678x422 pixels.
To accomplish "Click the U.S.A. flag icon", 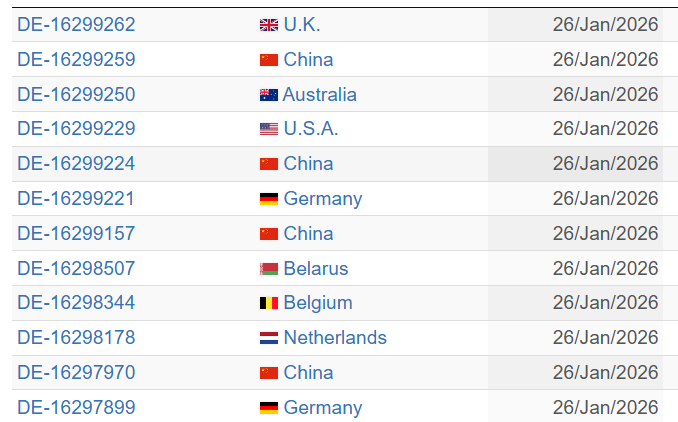I will 268,129.
